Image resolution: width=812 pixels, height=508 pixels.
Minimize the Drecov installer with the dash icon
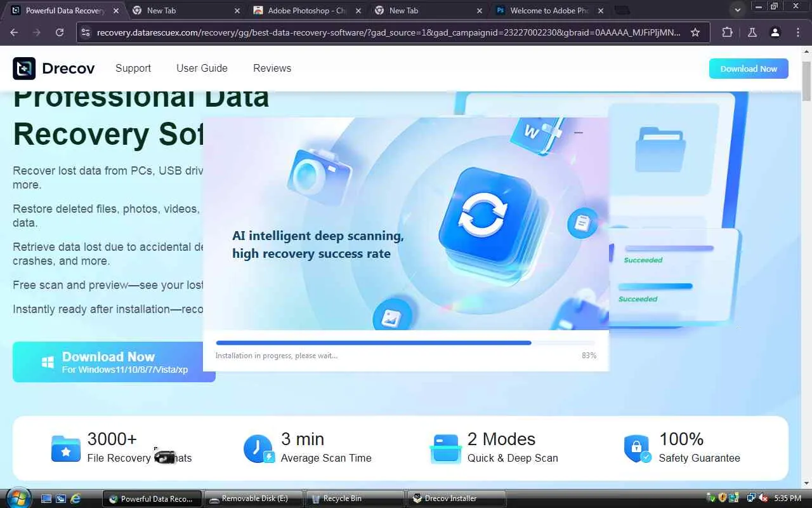point(579,133)
